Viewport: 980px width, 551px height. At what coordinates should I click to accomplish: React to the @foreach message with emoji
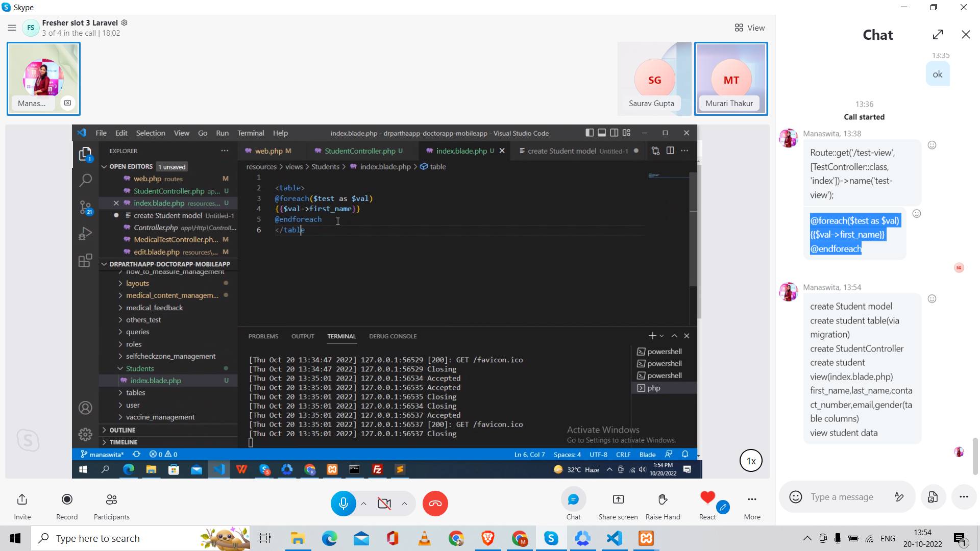(x=917, y=214)
